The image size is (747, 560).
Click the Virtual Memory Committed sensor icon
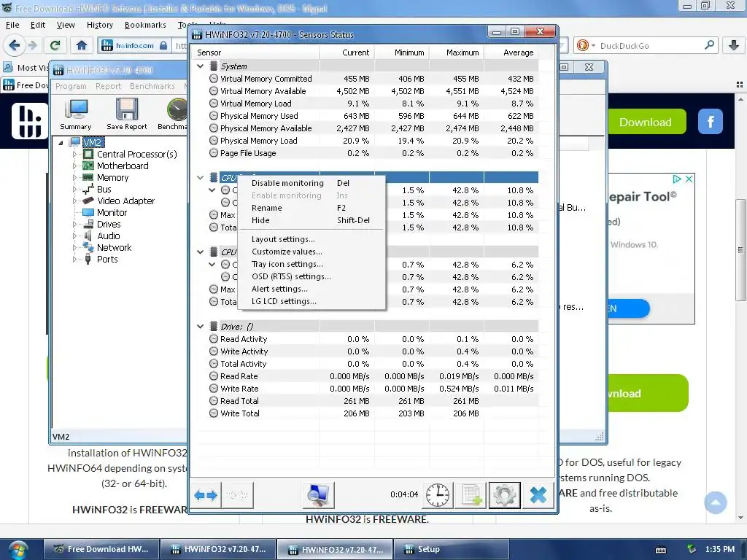pyautogui.click(x=214, y=79)
